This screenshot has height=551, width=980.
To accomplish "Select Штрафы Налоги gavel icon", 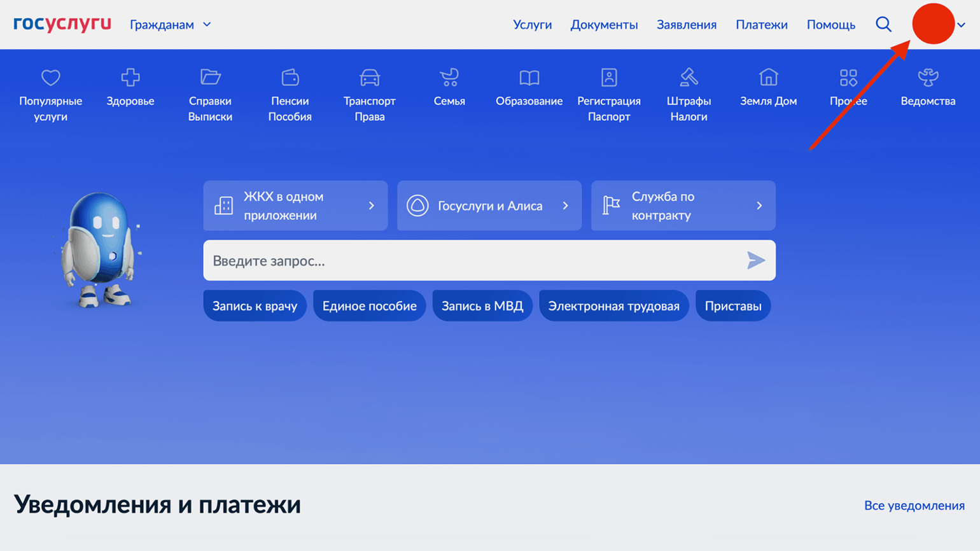I will coord(689,78).
